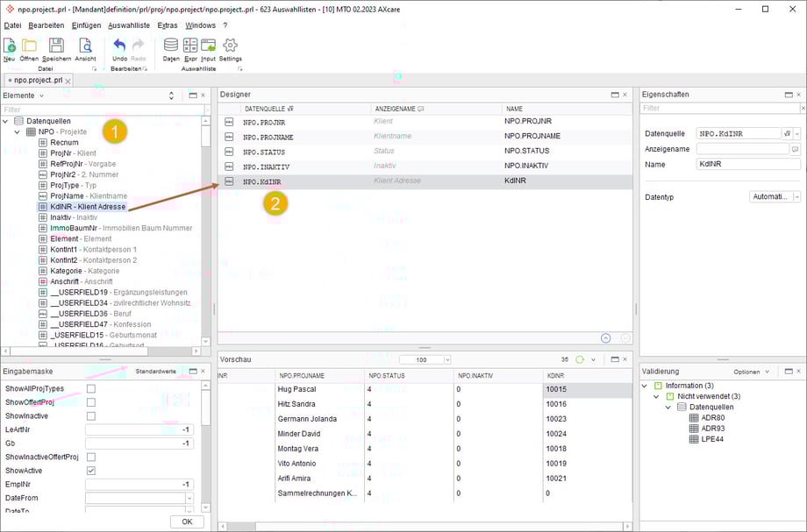Open the DateFrom dropdown
Image resolution: width=807 pixels, height=532 pixels.
tap(189, 498)
